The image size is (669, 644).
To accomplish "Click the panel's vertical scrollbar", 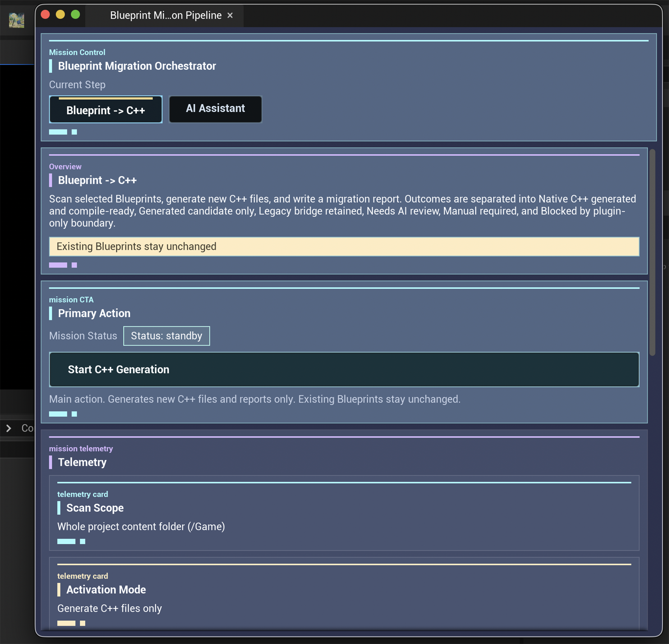I will tap(652, 253).
